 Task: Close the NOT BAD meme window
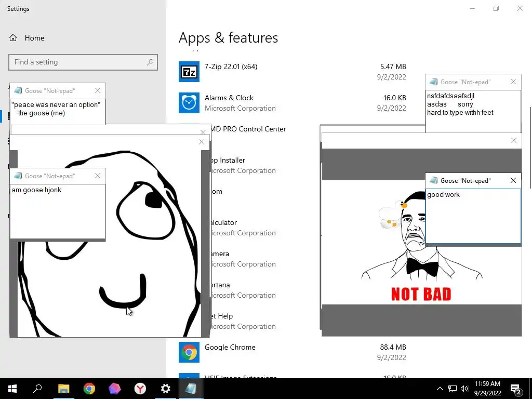514,140
